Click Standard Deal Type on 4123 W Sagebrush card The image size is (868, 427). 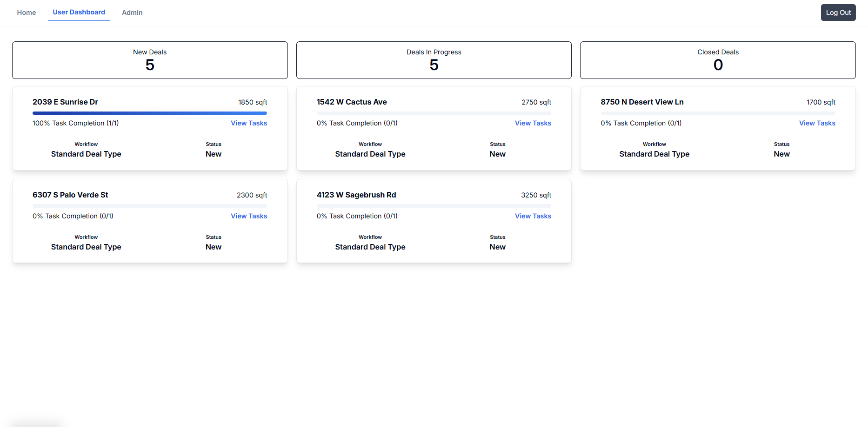370,247
